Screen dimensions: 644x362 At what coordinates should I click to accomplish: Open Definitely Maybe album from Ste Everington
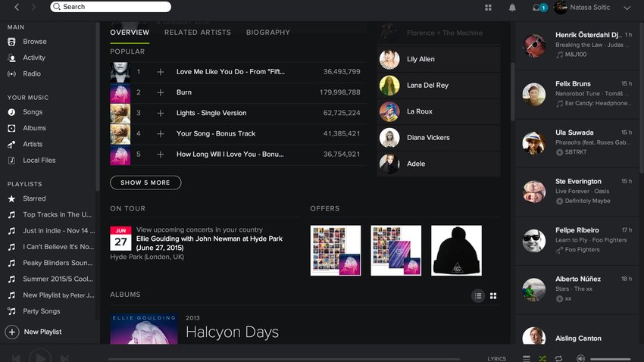pos(587,201)
